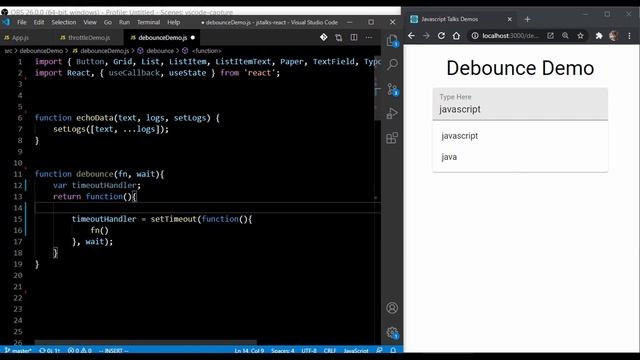Go back in Chrome browser
This screenshot has height=360, width=640.
tap(411, 36)
